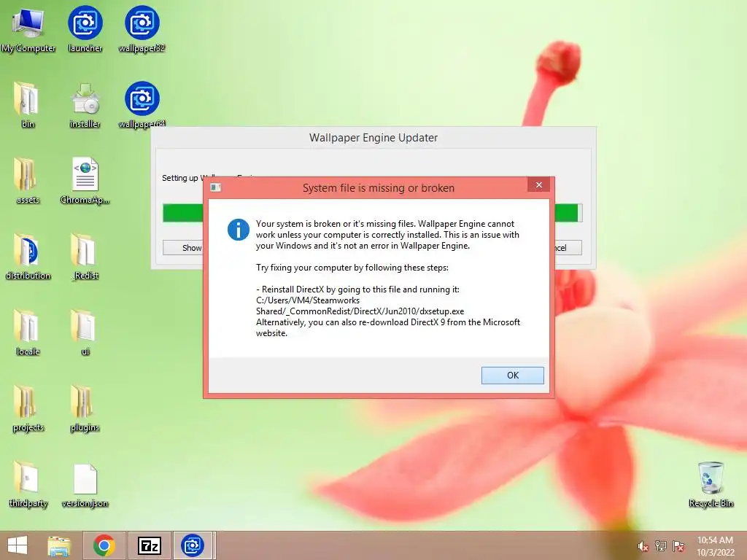Open the network tray icon
This screenshot has height=560, width=747.
tap(661, 545)
